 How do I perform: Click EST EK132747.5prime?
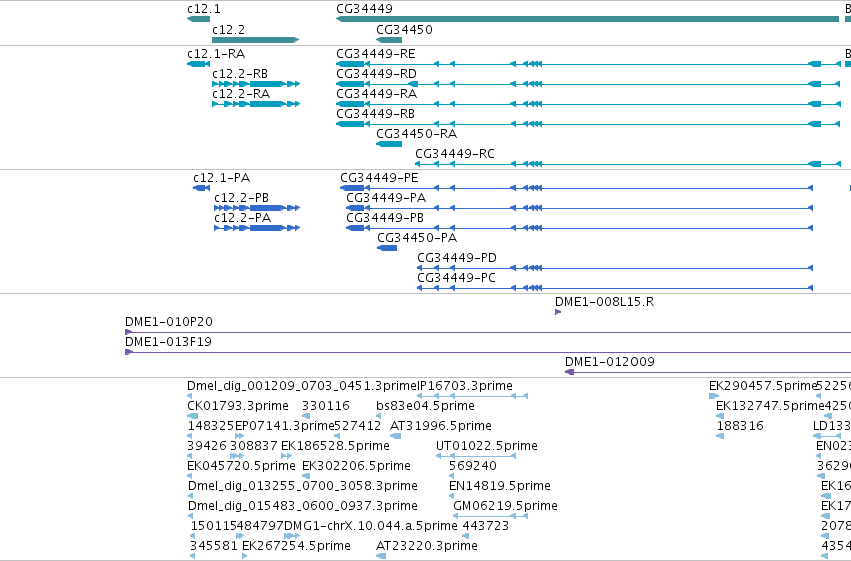coord(720,416)
